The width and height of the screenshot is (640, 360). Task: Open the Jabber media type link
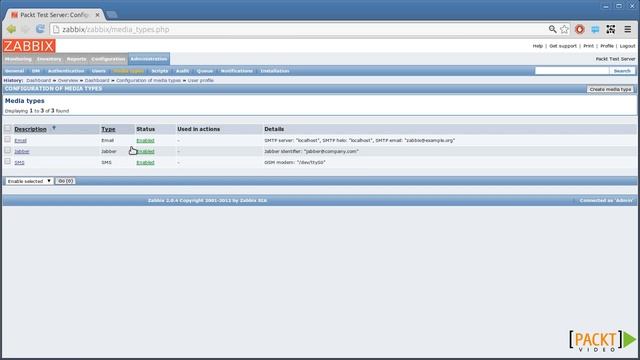point(22,151)
